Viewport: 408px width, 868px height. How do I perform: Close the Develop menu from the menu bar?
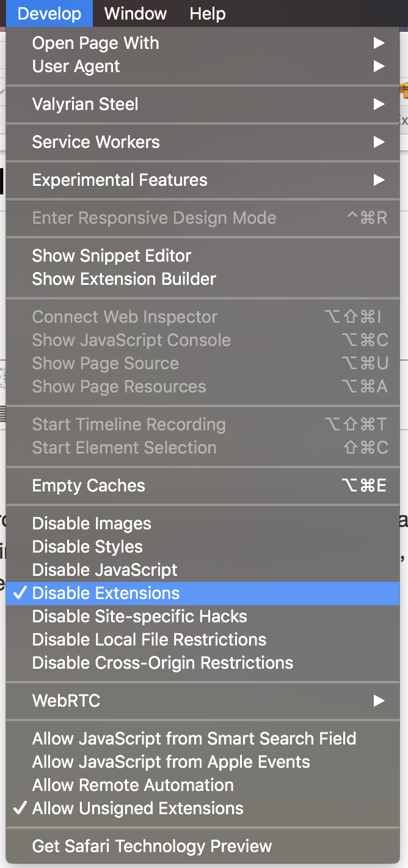49,13
